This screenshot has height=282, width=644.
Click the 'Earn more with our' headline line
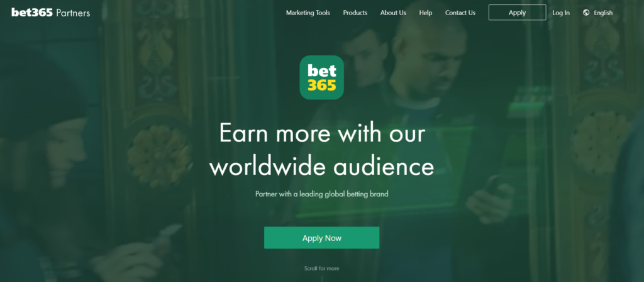point(322,133)
